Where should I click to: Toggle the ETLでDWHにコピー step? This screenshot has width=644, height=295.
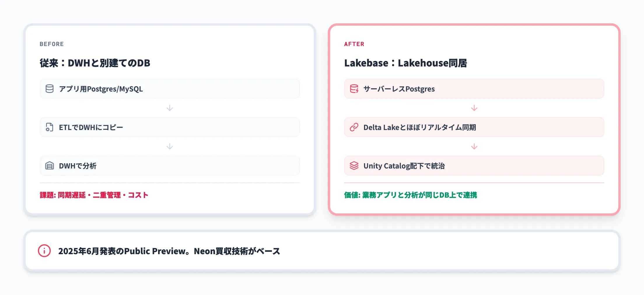click(x=169, y=127)
